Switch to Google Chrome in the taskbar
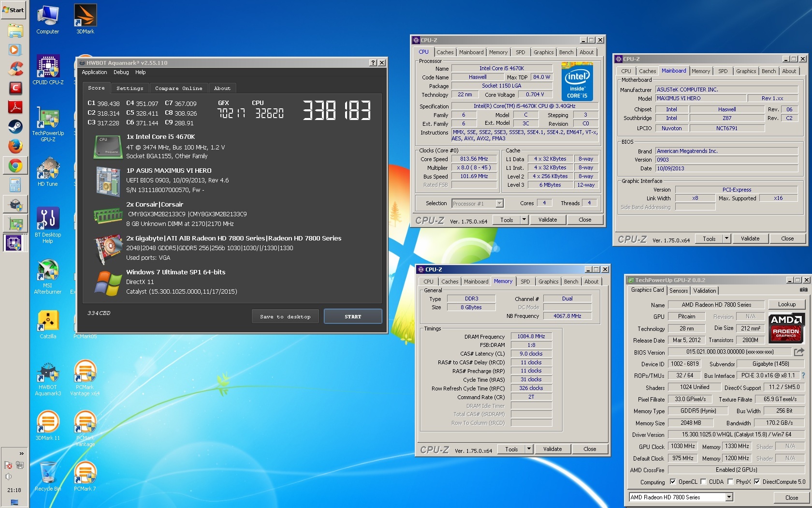Viewport: 812px width, 508px height. coord(15,165)
